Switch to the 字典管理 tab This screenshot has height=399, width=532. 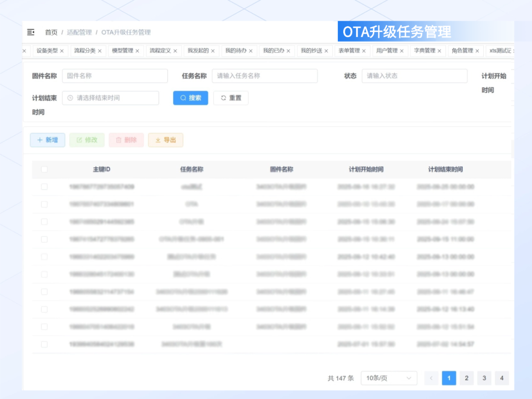pyautogui.click(x=424, y=51)
